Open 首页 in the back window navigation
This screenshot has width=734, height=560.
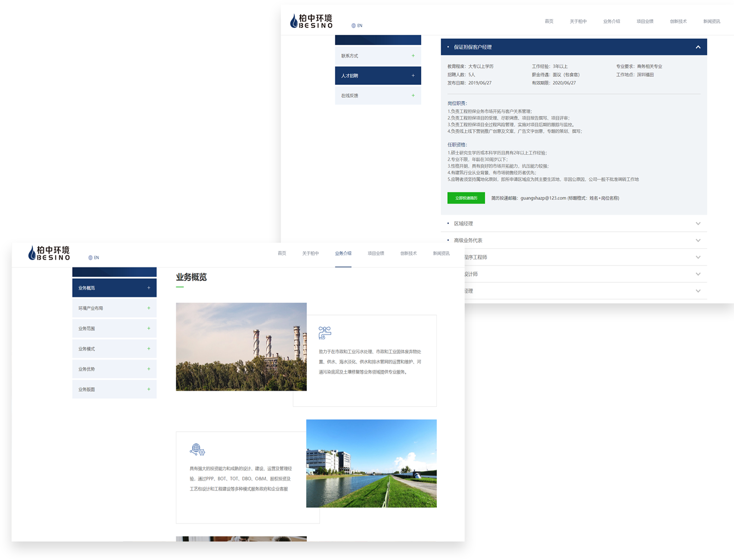point(549,21)
